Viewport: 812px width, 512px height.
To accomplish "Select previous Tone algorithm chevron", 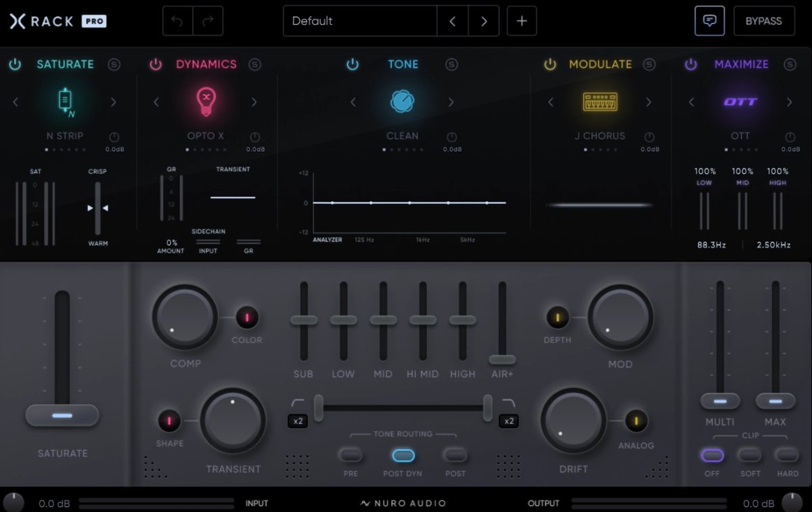I will click(353, 102).
